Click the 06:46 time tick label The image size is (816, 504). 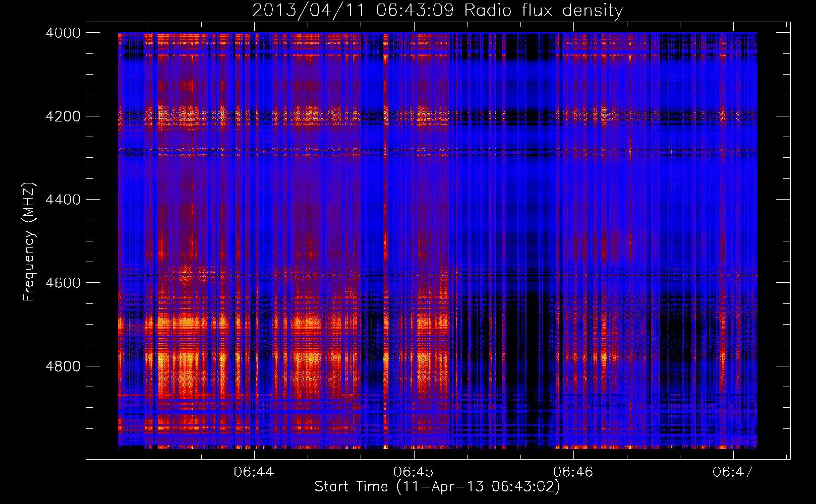(573, 472)
